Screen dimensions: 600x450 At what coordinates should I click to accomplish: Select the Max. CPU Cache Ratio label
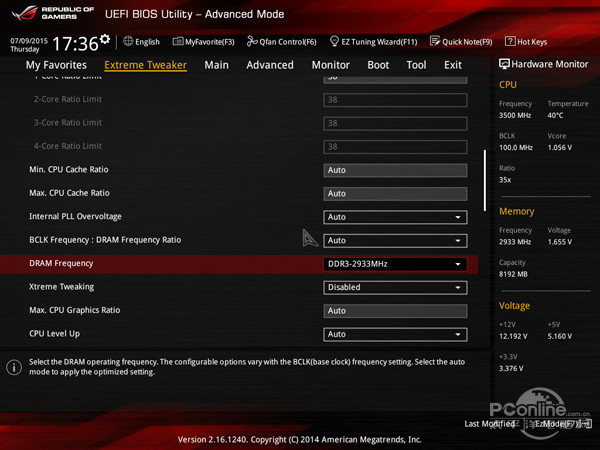[x=69, y=193]
